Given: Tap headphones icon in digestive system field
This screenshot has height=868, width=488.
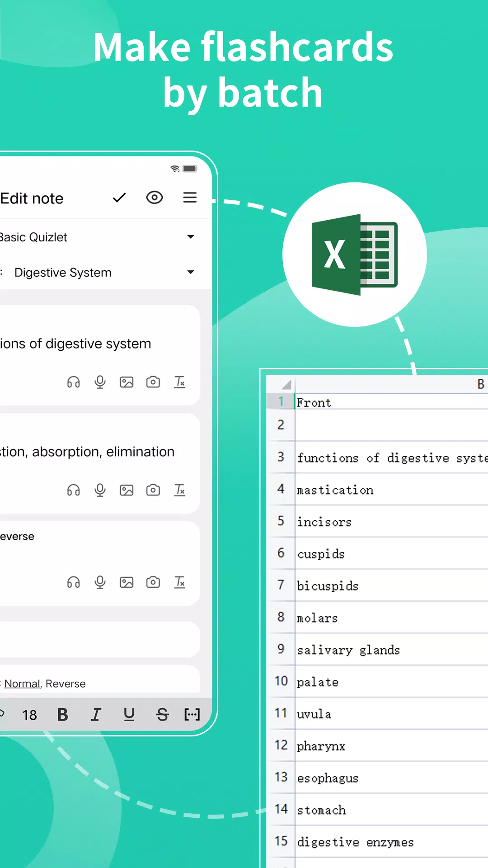Looking at the screenshot, I should (x=73, y=382).
